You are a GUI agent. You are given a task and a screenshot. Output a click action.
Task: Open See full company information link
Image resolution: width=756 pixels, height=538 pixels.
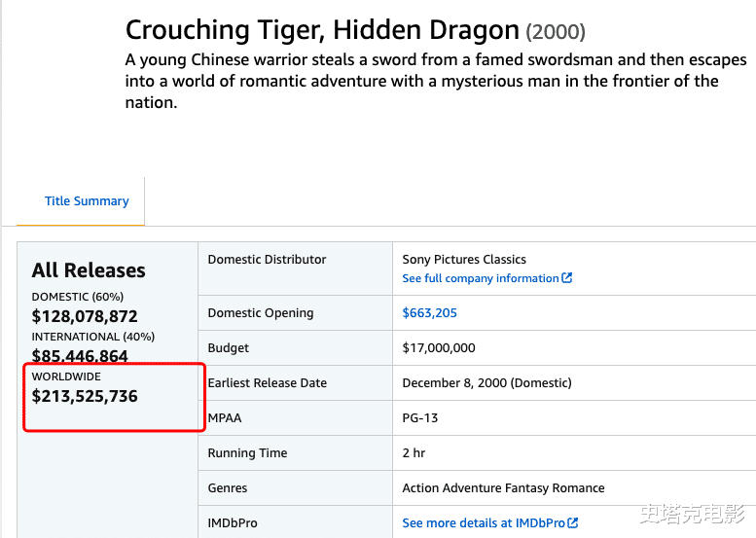[x=481, y=278]
